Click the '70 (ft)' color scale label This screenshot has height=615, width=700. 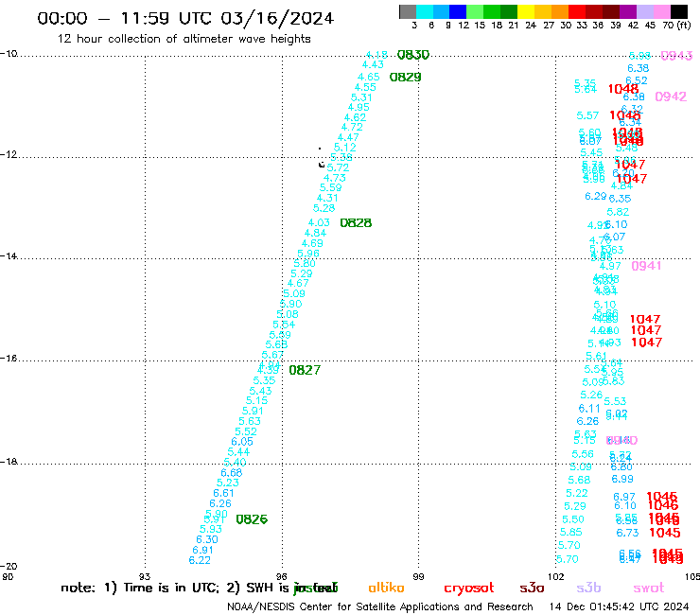pos(676,25)
